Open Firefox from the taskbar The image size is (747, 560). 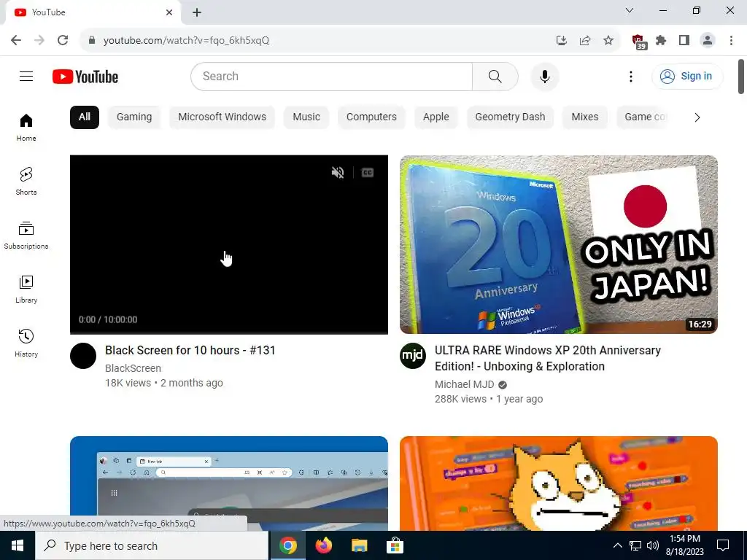pos(323,545)
